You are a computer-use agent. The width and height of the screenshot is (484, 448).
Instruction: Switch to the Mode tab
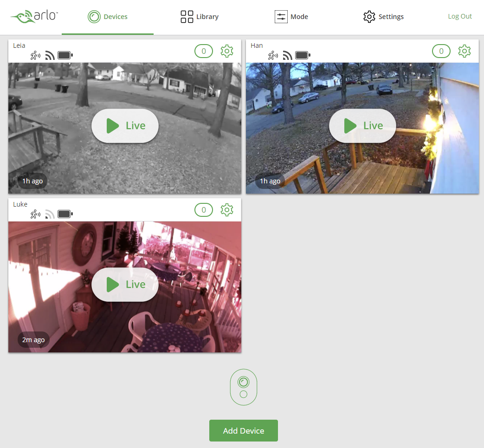(x=291, y=17)
